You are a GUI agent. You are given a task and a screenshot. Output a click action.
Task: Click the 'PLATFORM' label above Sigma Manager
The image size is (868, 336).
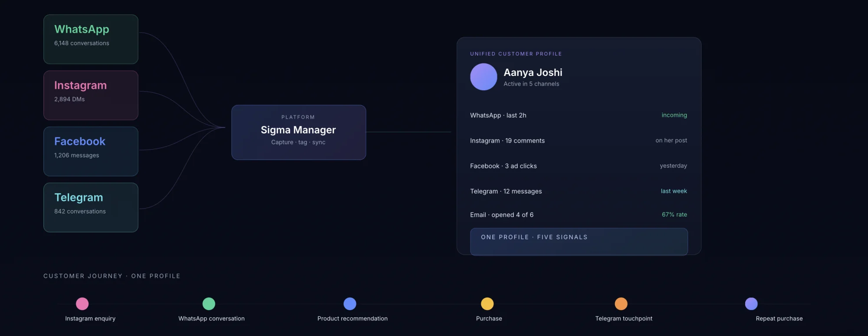point(298,117)
